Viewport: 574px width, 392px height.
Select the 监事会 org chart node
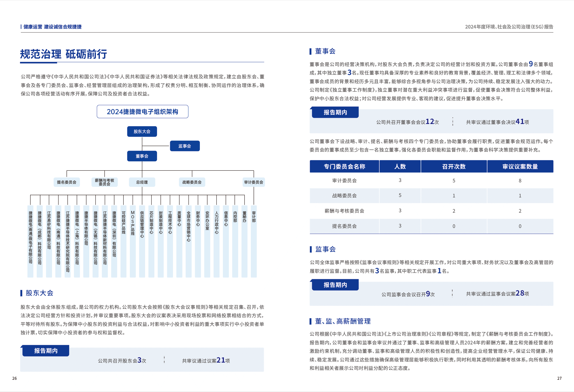tap(185, 146)
